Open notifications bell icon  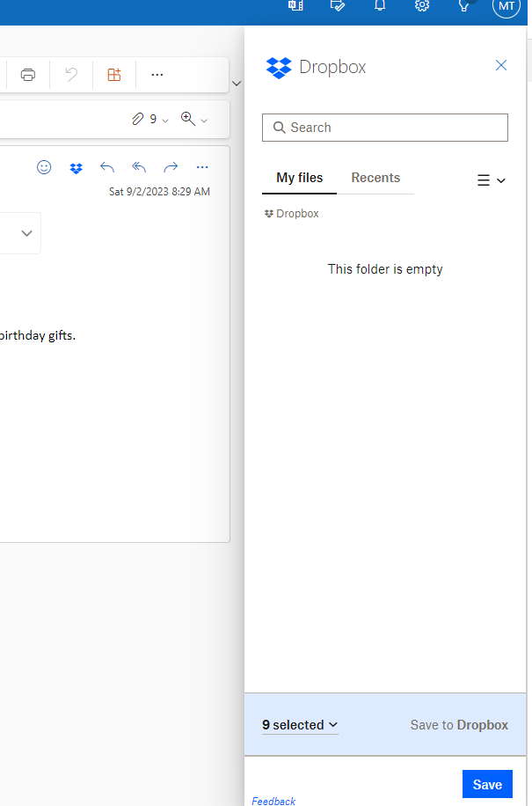(x=380, y=5)
